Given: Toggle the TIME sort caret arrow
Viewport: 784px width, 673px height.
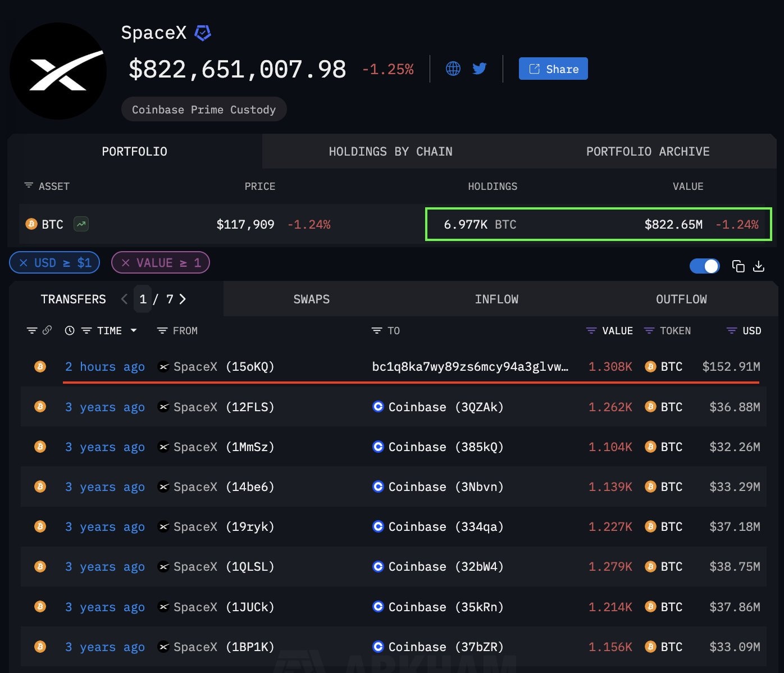Looking at the screenshot, I should click(134, 330).
